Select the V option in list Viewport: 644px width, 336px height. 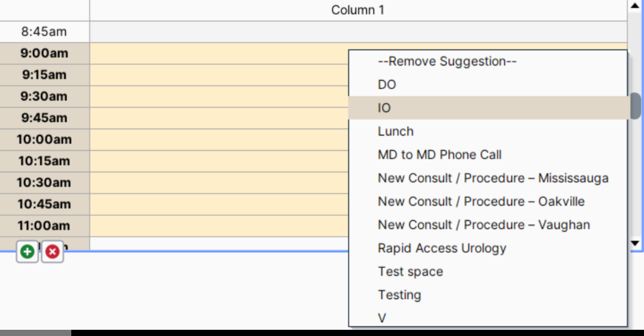point(382,318)
